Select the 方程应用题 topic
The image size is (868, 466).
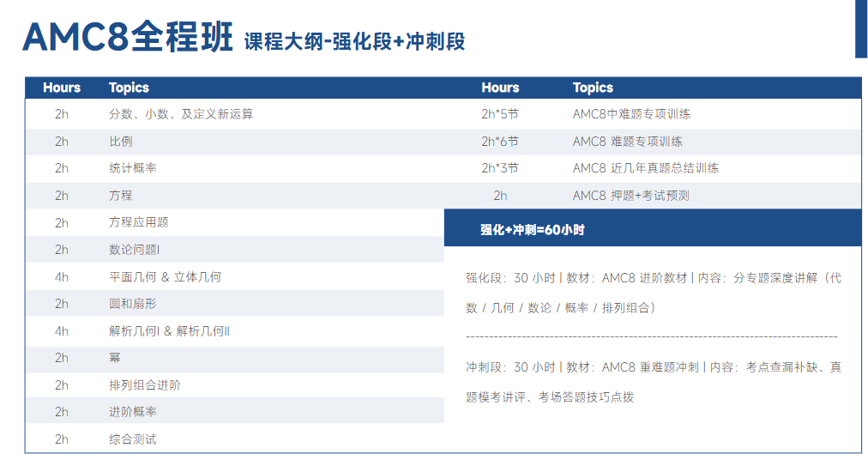(x=139, y=222)
